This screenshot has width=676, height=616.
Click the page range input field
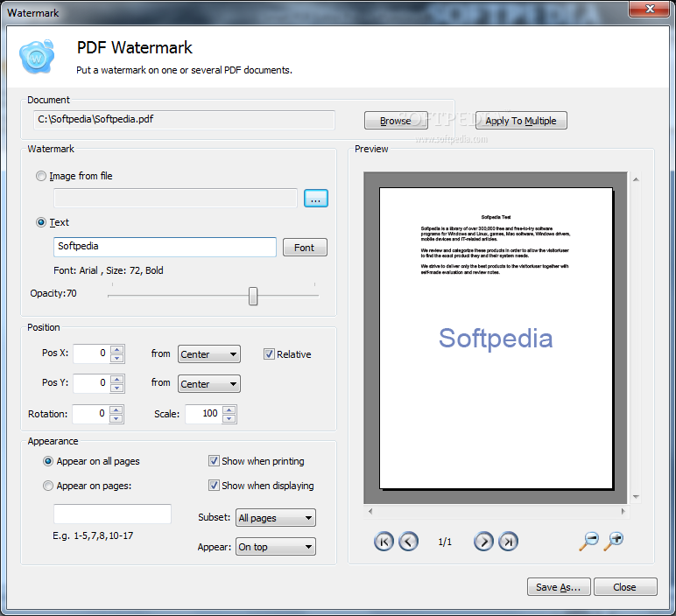[x=113, y=514]
